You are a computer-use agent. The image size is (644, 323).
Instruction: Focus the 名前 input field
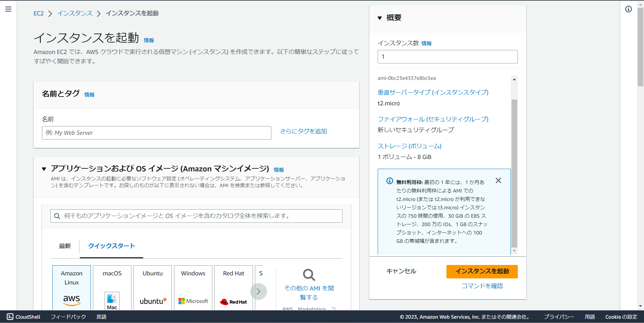click(157, 133)
